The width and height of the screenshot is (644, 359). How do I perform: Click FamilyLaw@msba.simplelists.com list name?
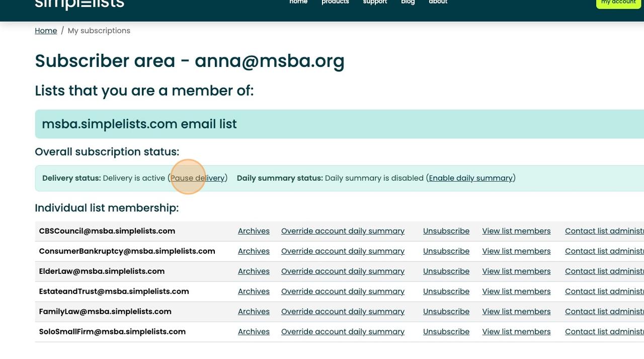105,312
